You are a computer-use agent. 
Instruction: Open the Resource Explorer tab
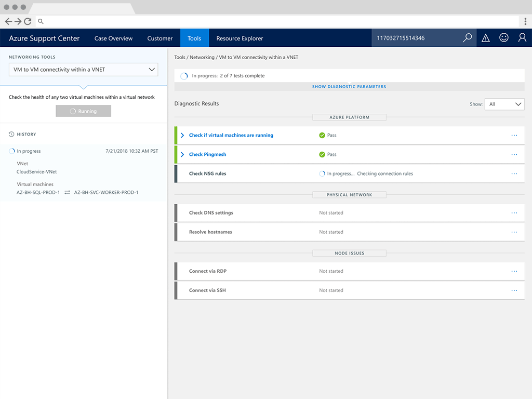coord(240,38)
